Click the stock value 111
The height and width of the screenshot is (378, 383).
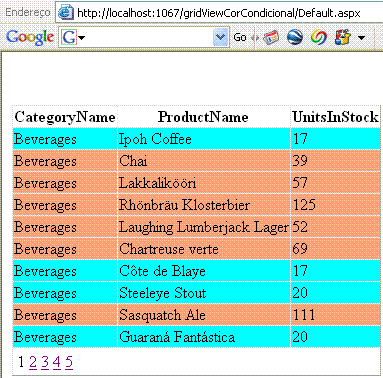point(304,315)
